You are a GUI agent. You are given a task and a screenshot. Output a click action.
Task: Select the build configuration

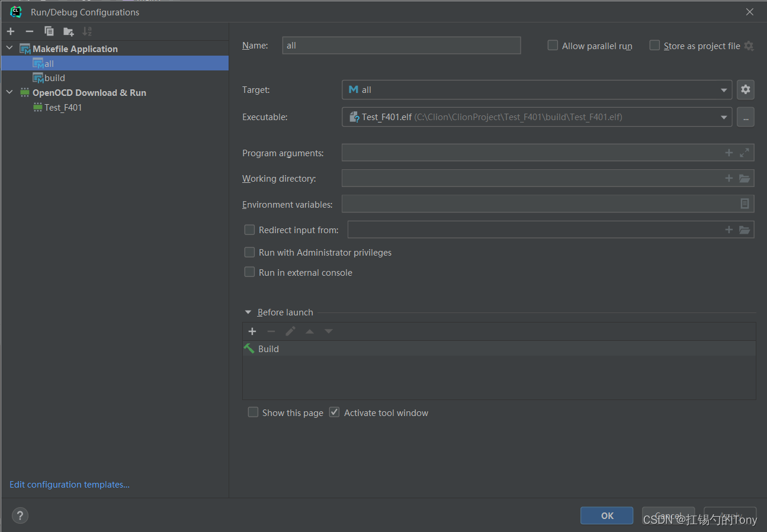tap(54, 78)
